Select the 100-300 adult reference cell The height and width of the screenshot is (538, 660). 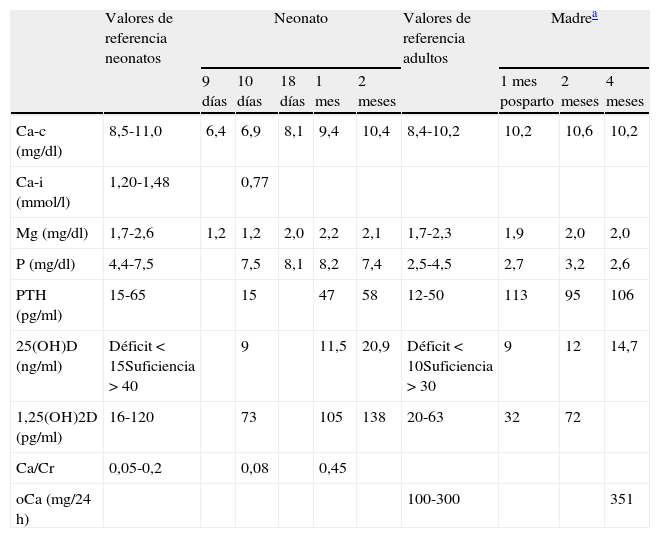point(434,497)
